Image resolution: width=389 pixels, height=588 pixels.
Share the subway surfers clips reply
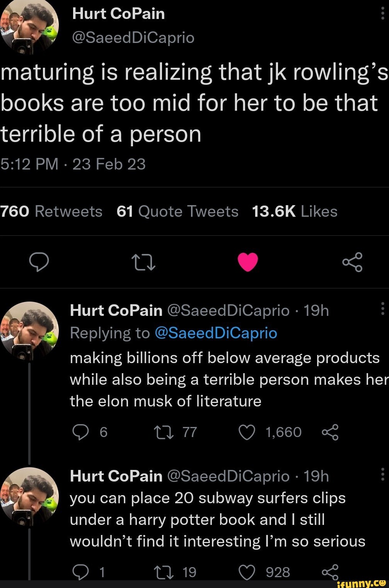pos(330,572)
